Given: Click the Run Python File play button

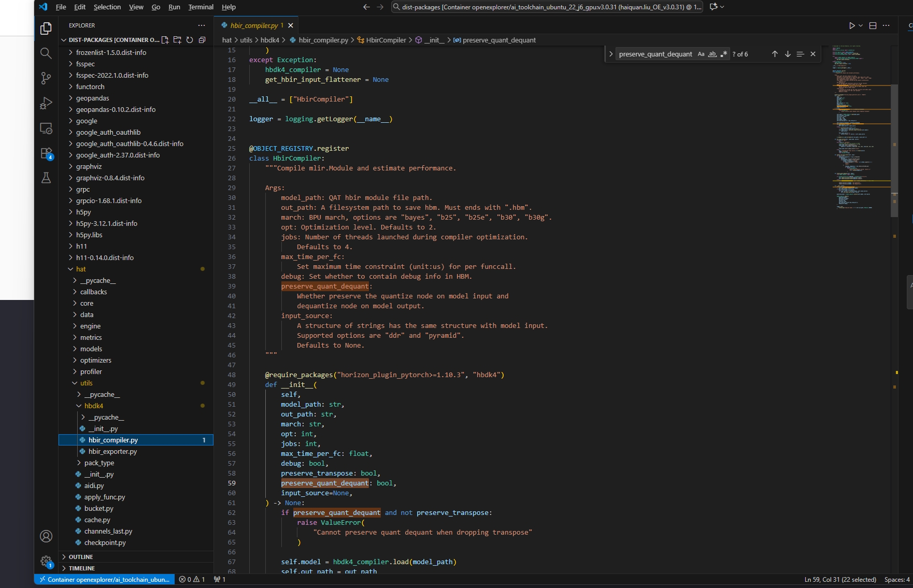Looking at the screenshot, I should point(851,25).
